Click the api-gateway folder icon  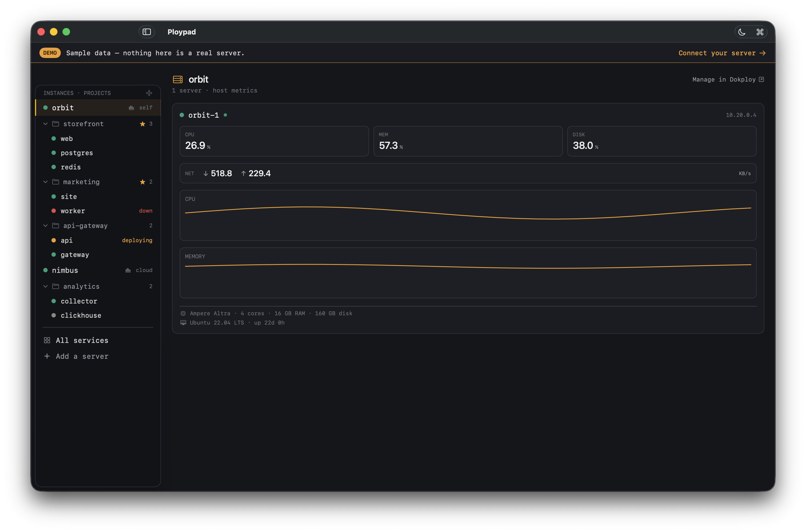click(x=56, y=225)
